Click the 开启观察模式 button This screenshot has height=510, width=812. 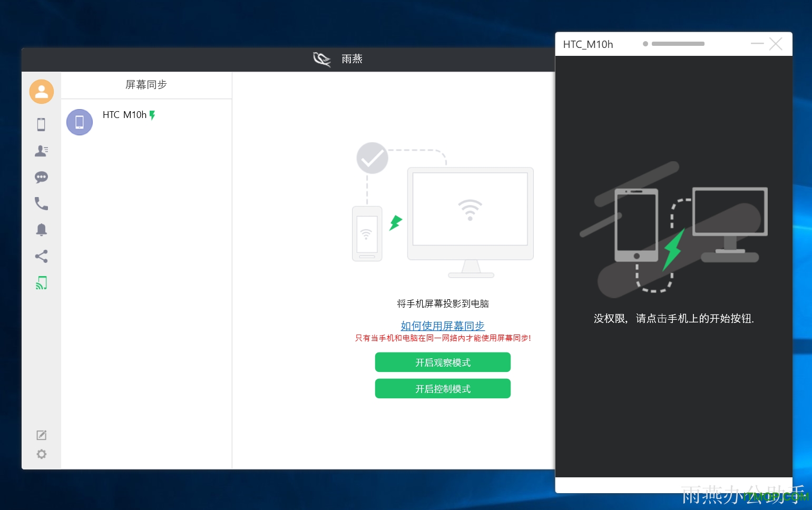click(x=443, y=362)
